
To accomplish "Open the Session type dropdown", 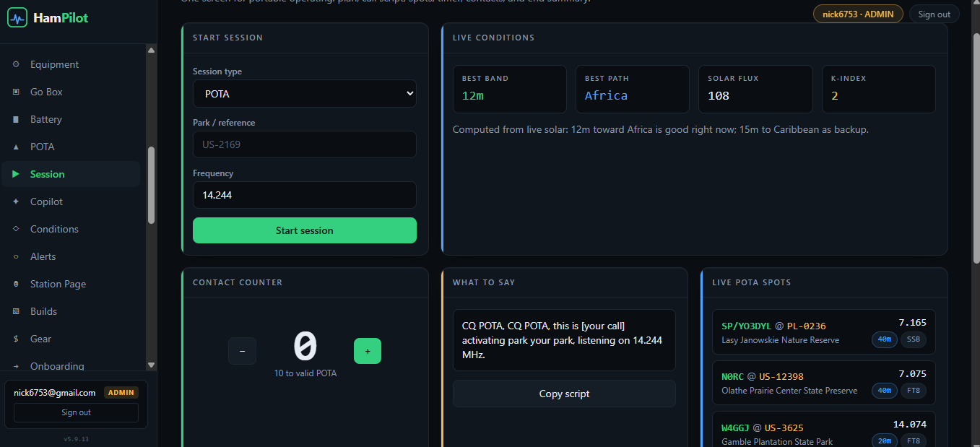I will click(304, 94).
